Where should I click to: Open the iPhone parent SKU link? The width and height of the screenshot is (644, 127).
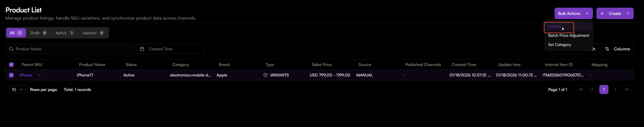tap(26, 75)
